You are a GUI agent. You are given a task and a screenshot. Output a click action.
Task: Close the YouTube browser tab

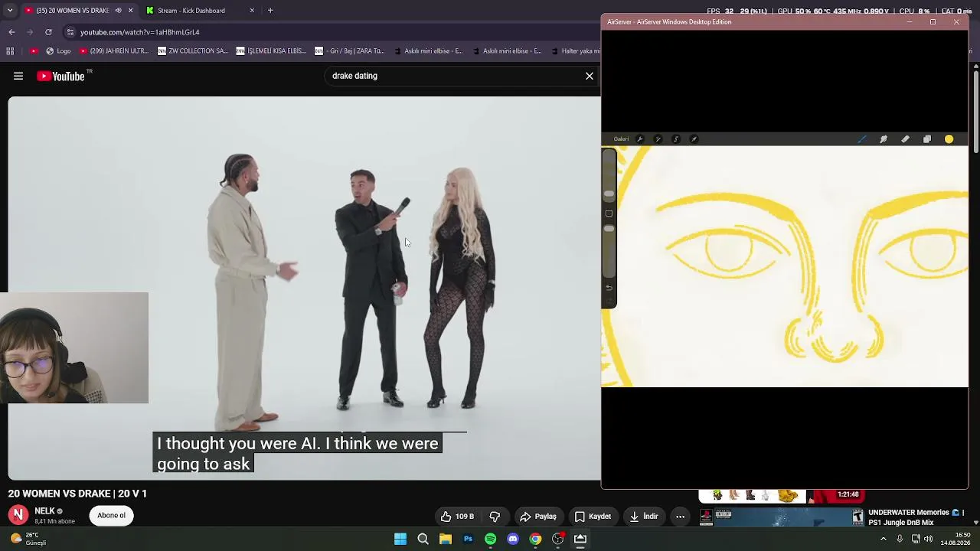click(130, 11)
